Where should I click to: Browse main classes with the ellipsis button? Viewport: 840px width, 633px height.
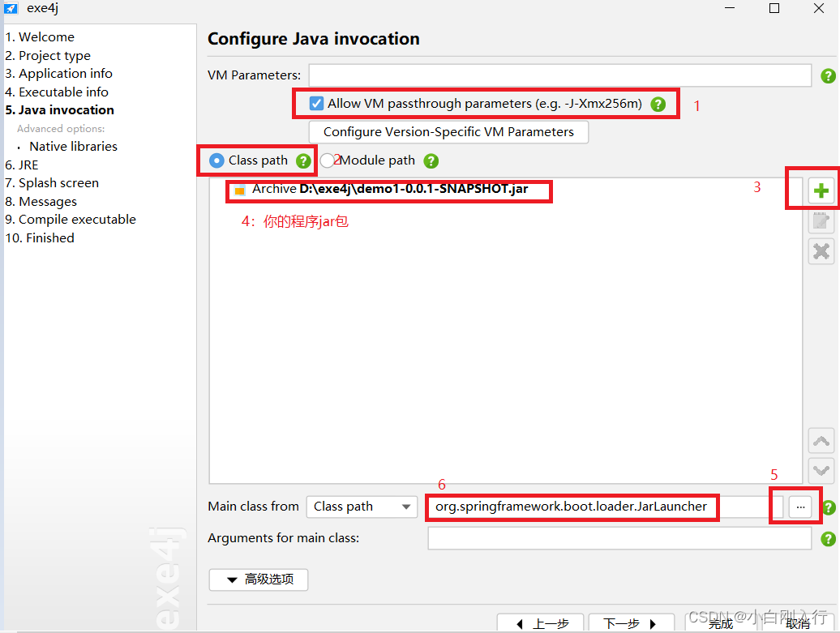(799, 507)
